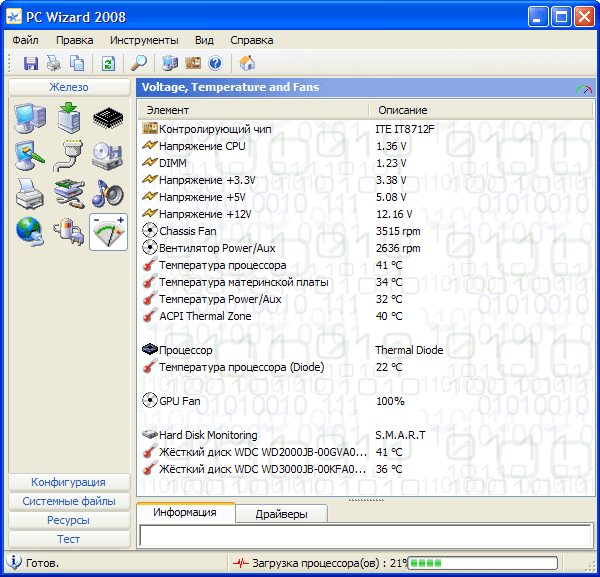Open the Processor black chip icon
The height and width of the screenshot is (577, 600).
click(x=108, y=118)
